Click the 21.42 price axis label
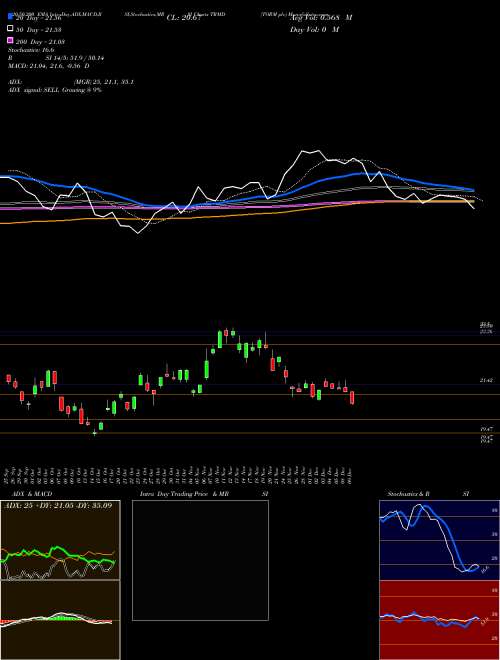Screen dimensions: 500x660 click(x=486, y=380)
